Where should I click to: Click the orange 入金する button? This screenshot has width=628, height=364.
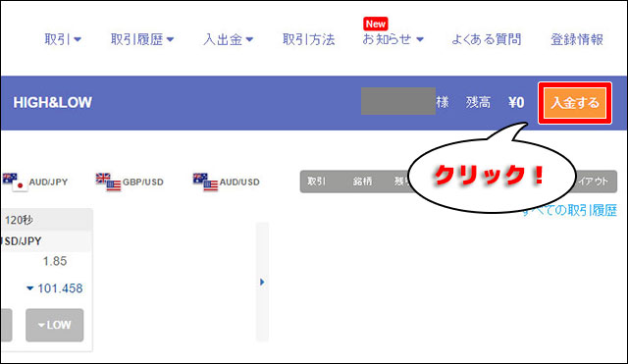(575, 103)
